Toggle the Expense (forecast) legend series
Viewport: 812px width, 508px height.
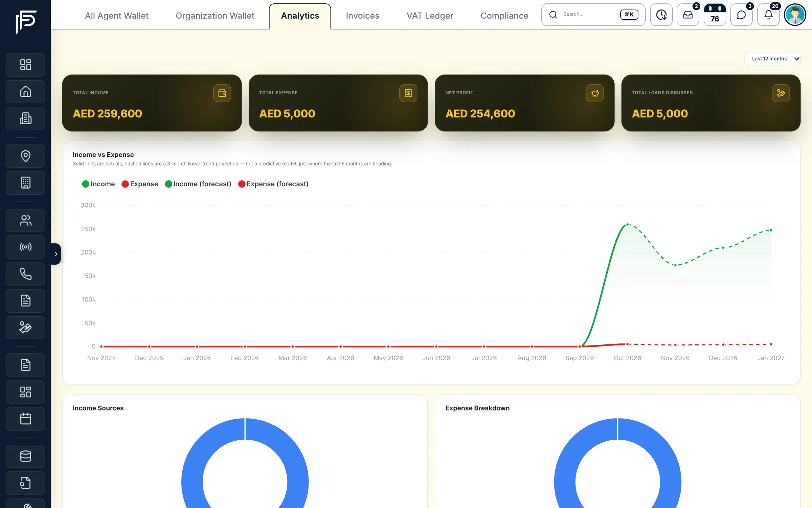point(273,184)
